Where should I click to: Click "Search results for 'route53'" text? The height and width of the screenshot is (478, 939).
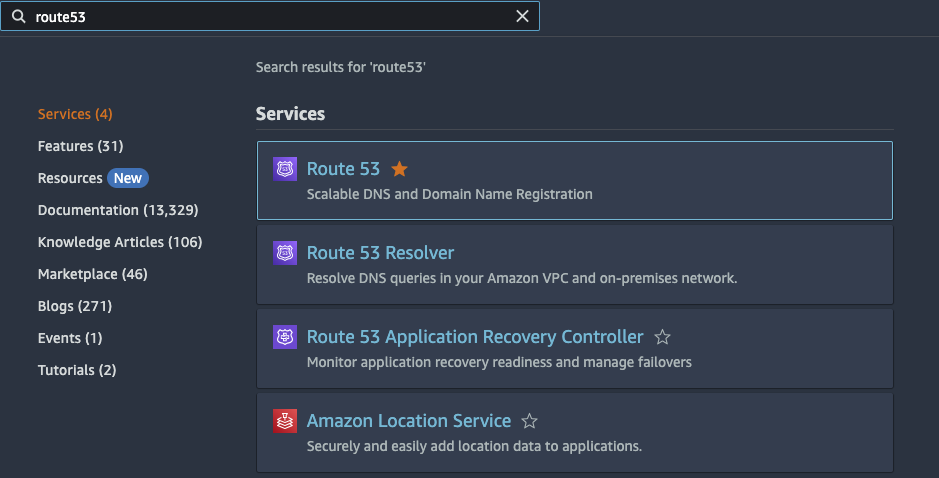[341, 67]
